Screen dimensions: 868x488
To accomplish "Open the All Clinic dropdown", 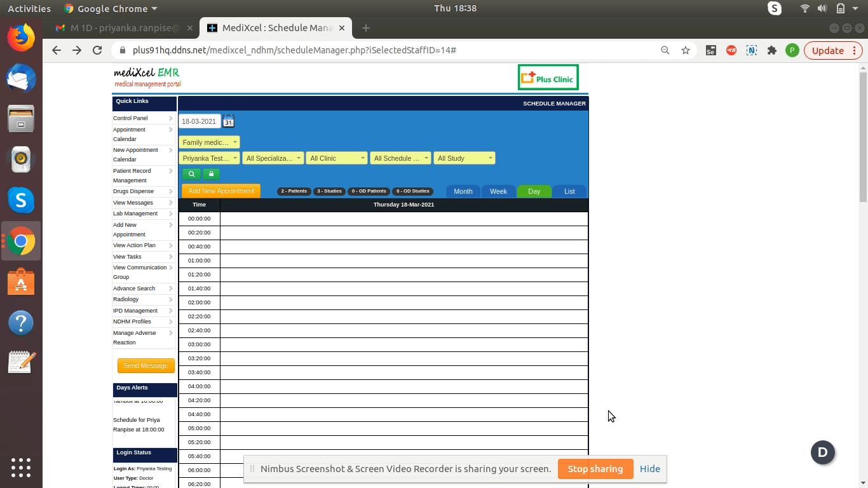I will 337,158.
